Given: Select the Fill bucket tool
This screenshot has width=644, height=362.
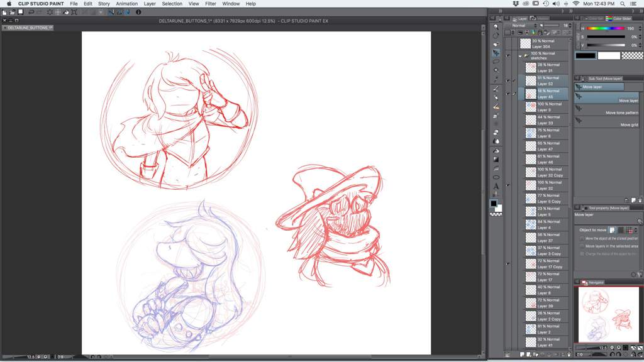Looking at the screenshot, I should click(496, 151).
